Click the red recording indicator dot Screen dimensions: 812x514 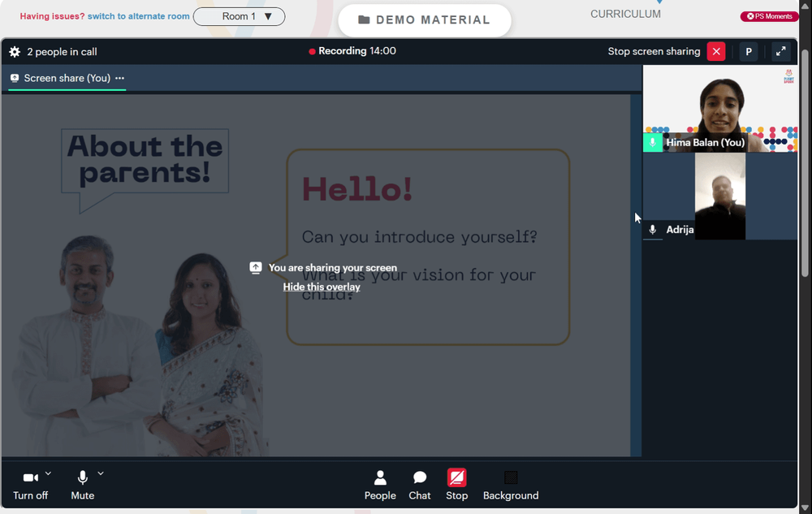(x=312, y=51)
